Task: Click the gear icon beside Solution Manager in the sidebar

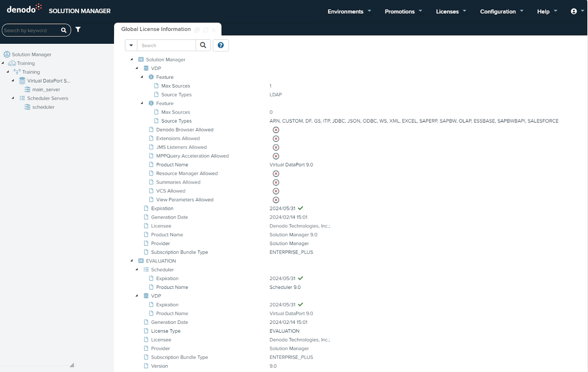Action: pyautogui.click(x=7, y=54)
